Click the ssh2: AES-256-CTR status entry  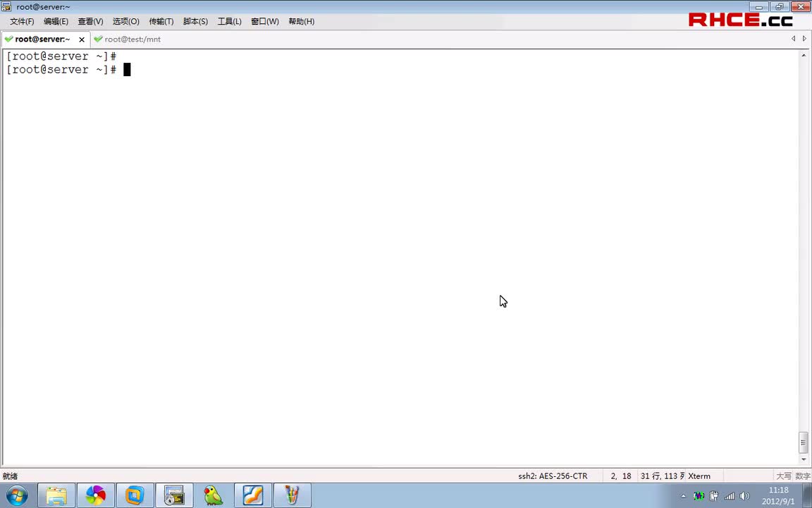pyautogui.click(x=553, y=476)
